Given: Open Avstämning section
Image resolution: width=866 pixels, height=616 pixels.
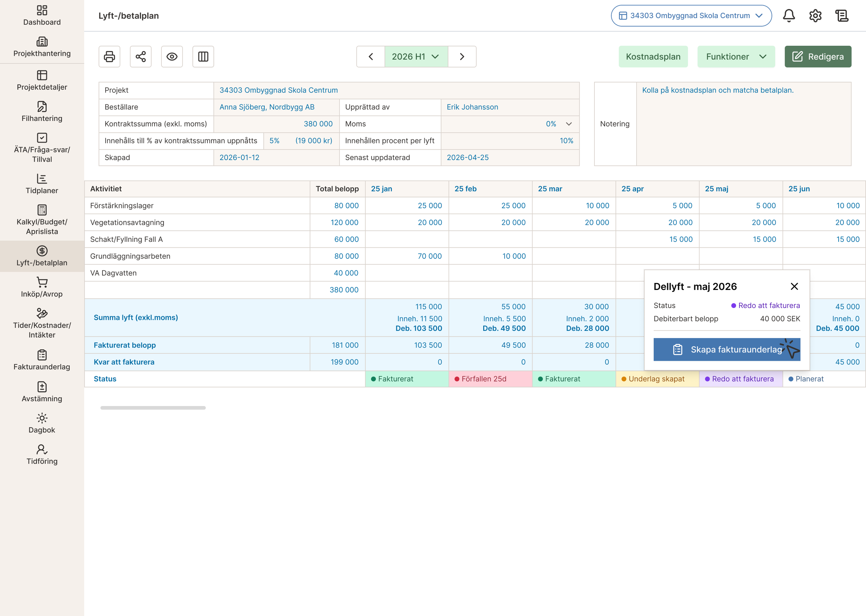Looking at the screenshot, I should pos(42,392).
